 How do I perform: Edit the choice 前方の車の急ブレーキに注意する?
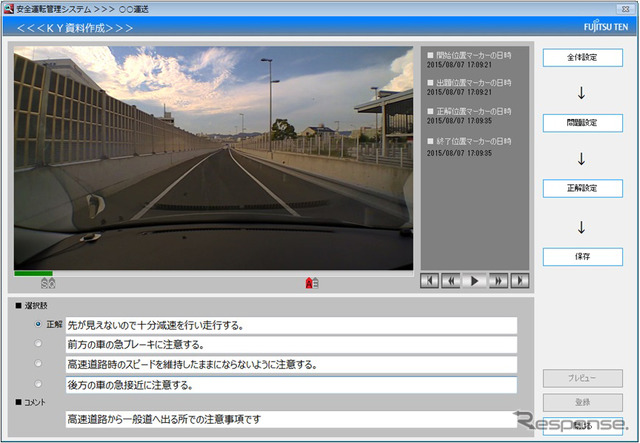coord(291,345)
